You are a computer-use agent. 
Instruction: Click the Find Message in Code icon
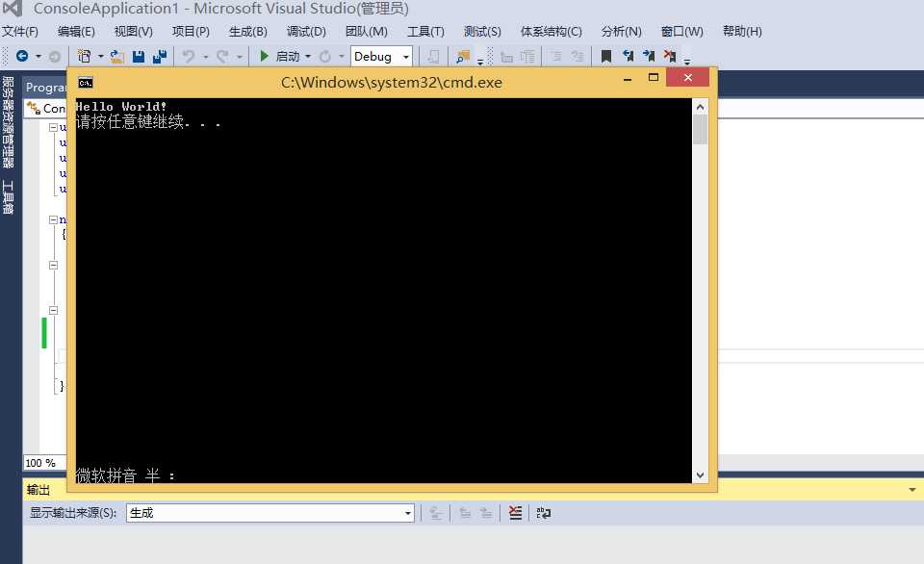pos(436,513)
